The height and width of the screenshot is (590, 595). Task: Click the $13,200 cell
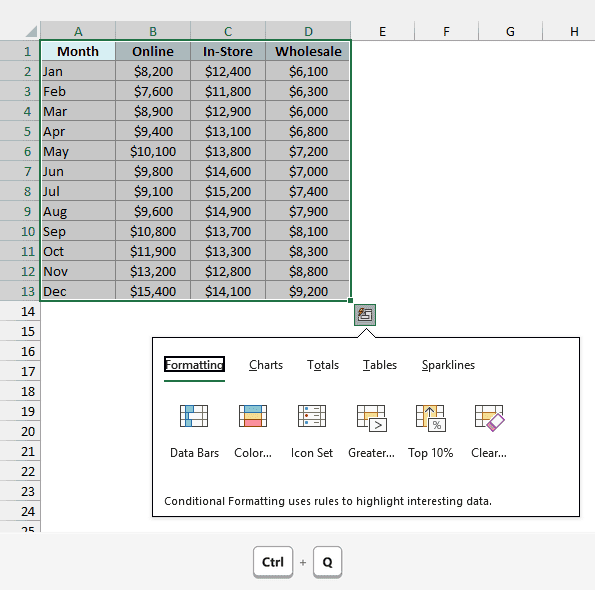(x=153, y=271)
